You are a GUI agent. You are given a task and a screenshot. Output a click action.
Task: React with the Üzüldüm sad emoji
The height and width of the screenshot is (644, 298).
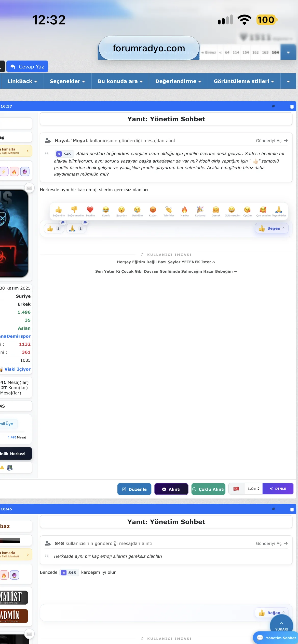point(137,211)
